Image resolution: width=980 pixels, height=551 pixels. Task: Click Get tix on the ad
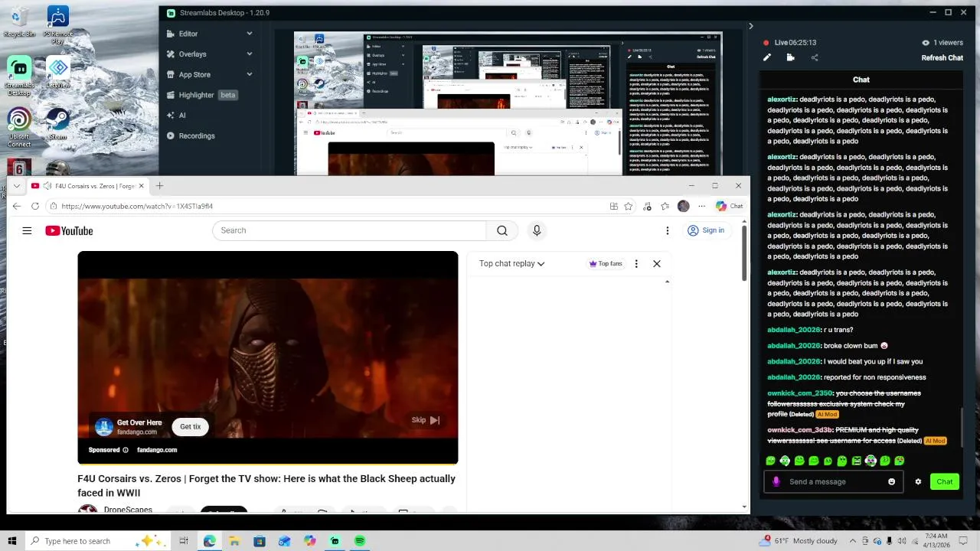[191, 426]
